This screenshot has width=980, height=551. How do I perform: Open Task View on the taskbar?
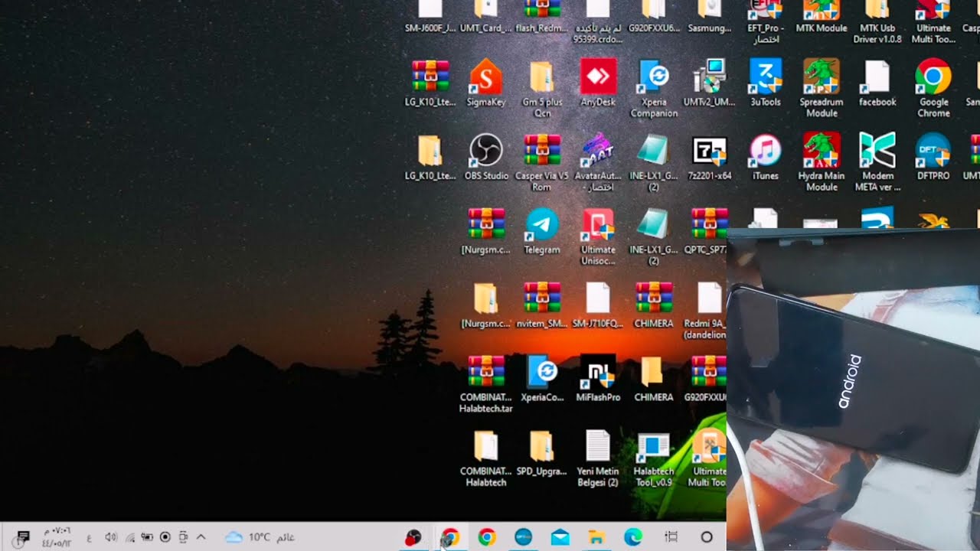[671, 537]
